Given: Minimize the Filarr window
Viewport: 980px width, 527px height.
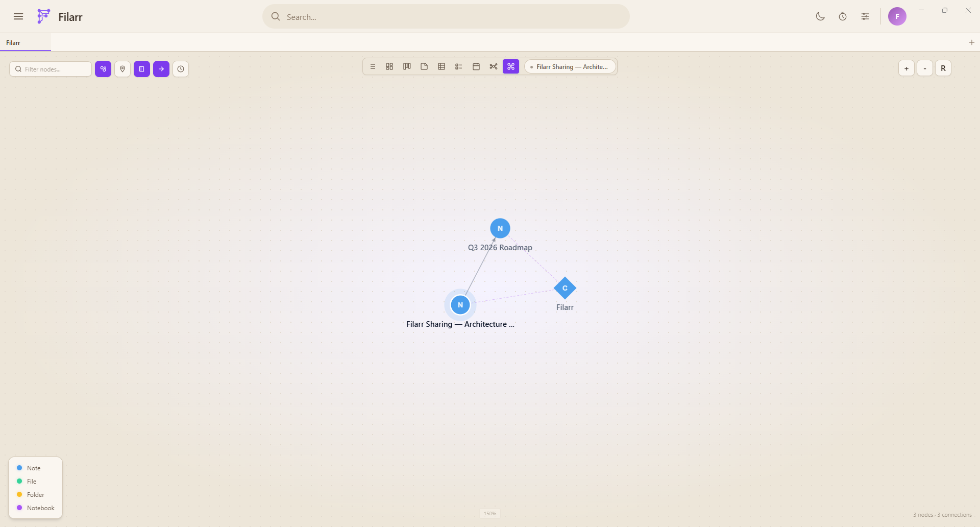Looking at the screenshot, I should 921,10.
